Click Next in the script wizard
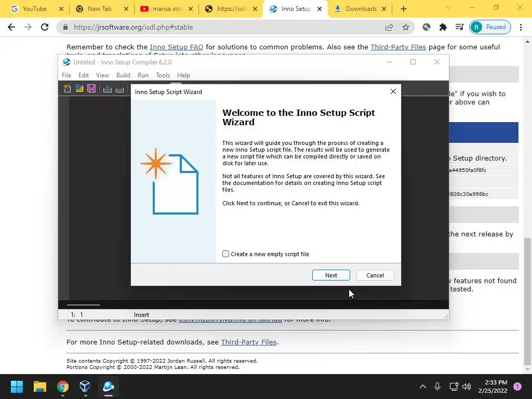The height and width of the screenshot is (399, 532). pyautogui.click(x=331, y=275)
